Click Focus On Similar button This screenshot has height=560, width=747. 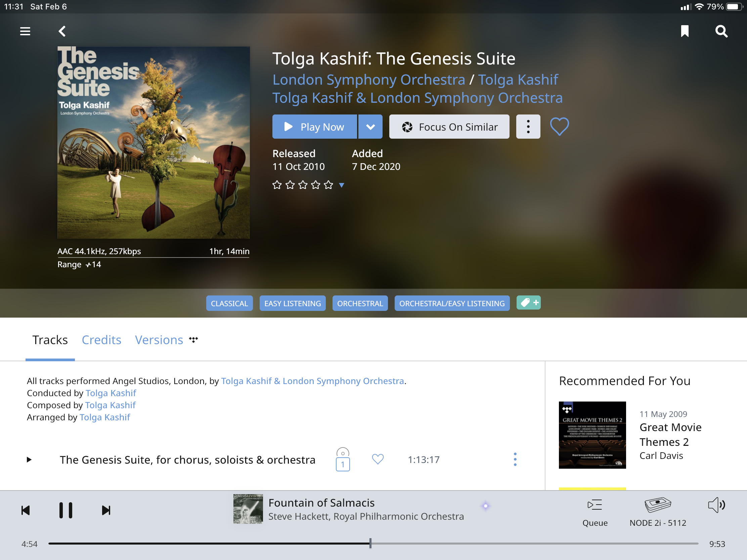tap(449, 127)
